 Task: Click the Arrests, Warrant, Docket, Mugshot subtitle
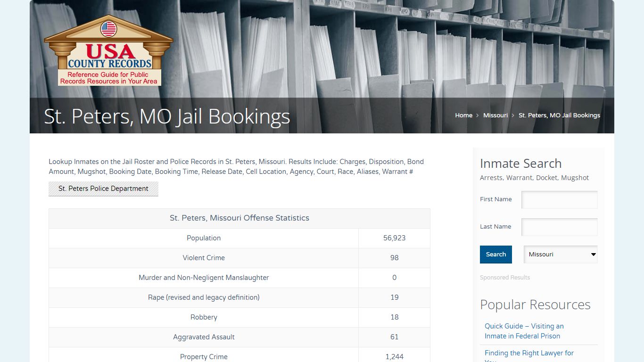tap(534, 178)
